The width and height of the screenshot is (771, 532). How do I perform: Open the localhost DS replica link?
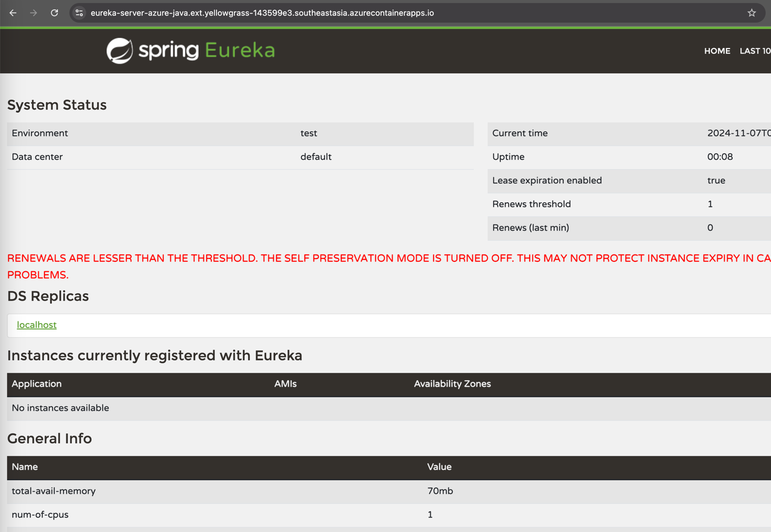[x=36, y=325]
